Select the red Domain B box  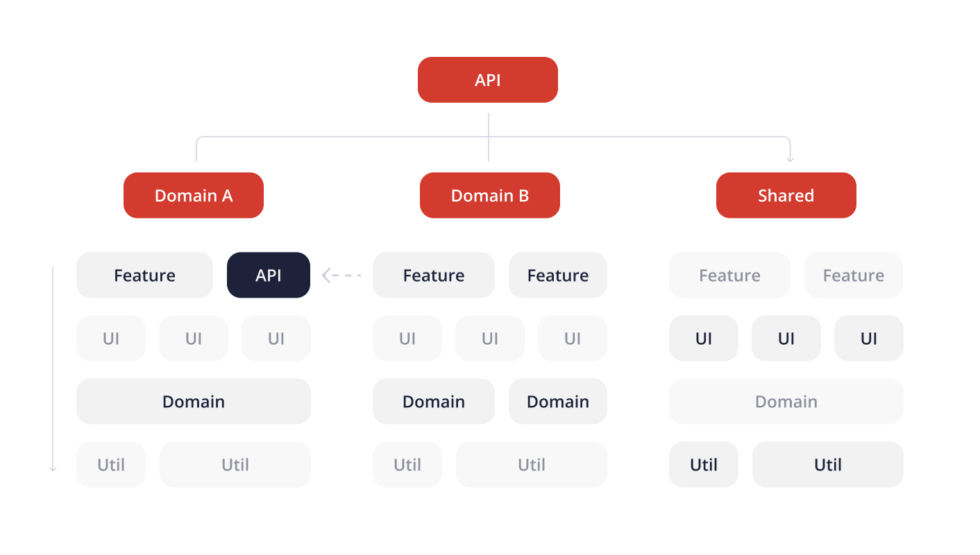pyautogui.click(x=489, y=195)
